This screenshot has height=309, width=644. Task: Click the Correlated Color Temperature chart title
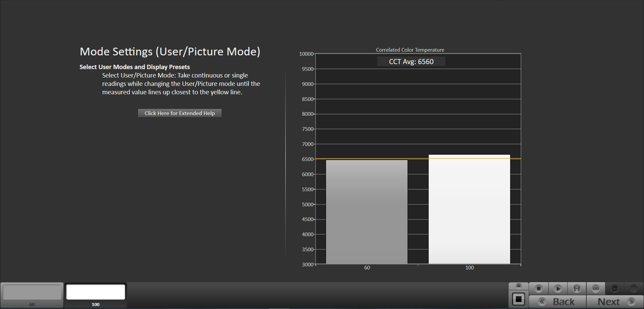coord(410,50)
